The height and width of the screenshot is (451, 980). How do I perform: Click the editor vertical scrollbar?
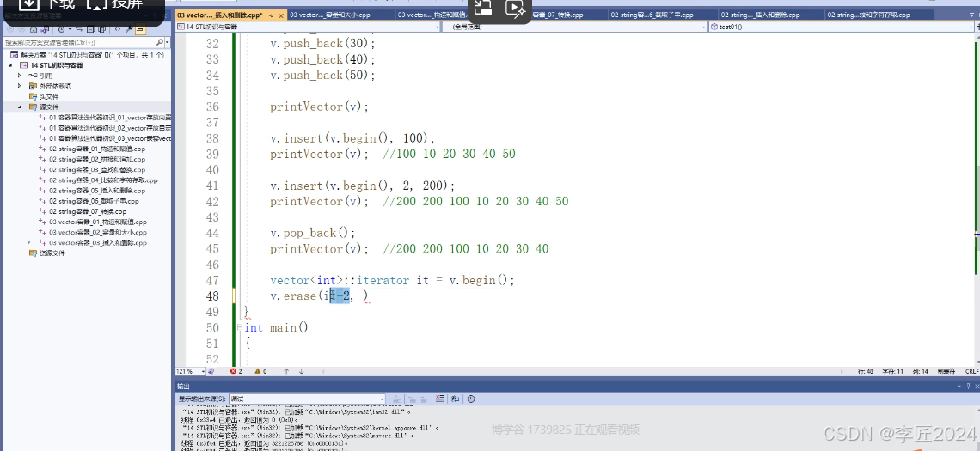(977, 200)
